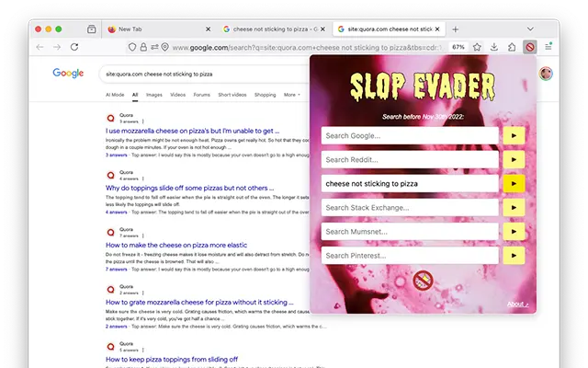Image resolution: width=588 pixels, height=368 pixels.
Task: Click '4 answers' link under toppings result
Action: (117, 212)
